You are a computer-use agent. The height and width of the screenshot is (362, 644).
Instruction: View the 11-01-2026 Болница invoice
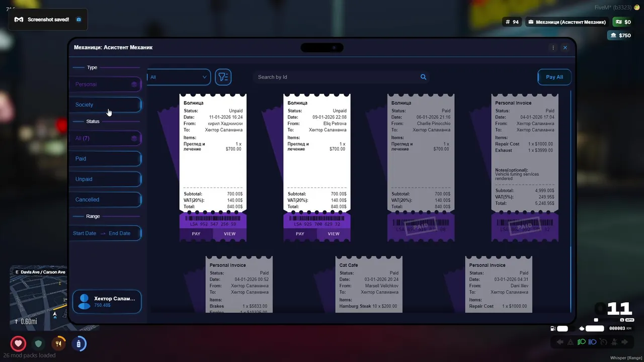pyautogui.click(x=229, y=234)
